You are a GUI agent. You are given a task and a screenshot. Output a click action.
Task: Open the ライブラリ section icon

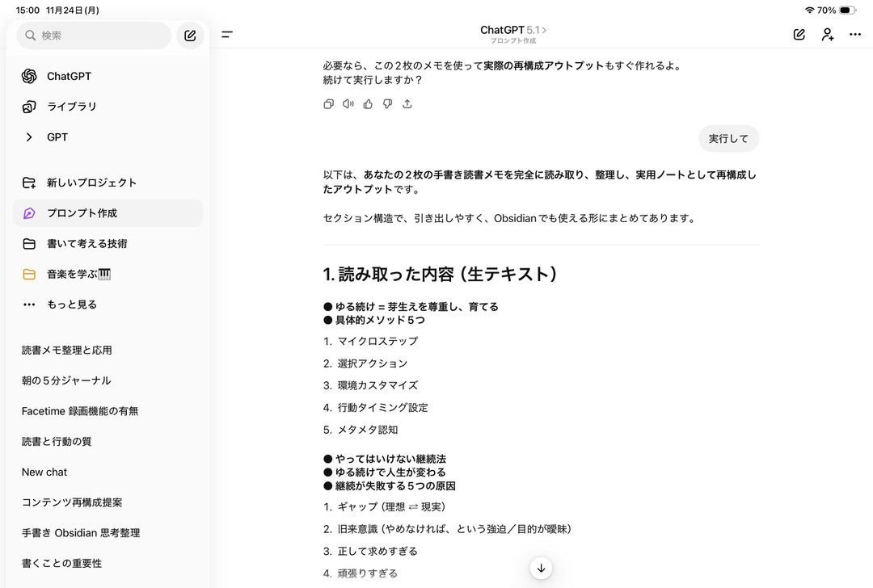pos(29,106)
